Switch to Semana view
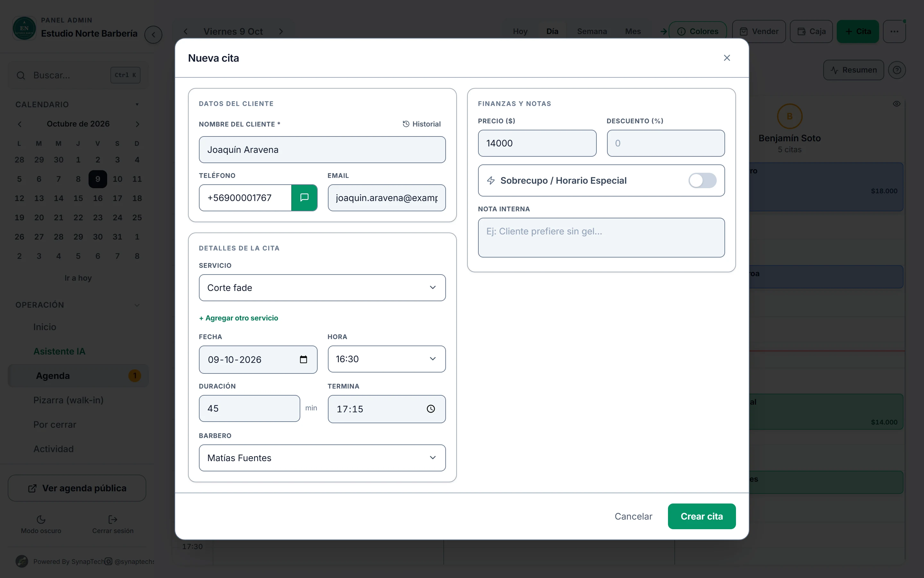The image size is (924, 578). pyautogui.click(x=592, y=31)
